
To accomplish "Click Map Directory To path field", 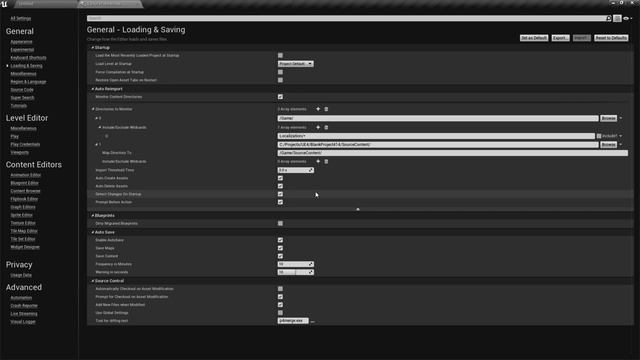I will coord(453,153).
